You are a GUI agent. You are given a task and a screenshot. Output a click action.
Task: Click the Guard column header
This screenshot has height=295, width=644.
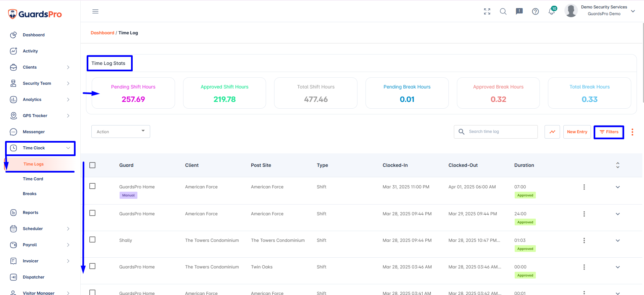click(126, 165)
